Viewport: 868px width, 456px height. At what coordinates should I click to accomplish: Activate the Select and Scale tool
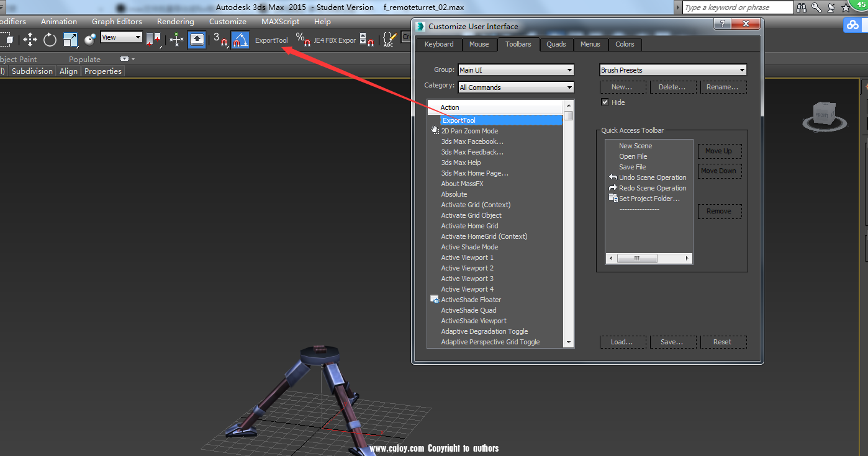point(71,40)
